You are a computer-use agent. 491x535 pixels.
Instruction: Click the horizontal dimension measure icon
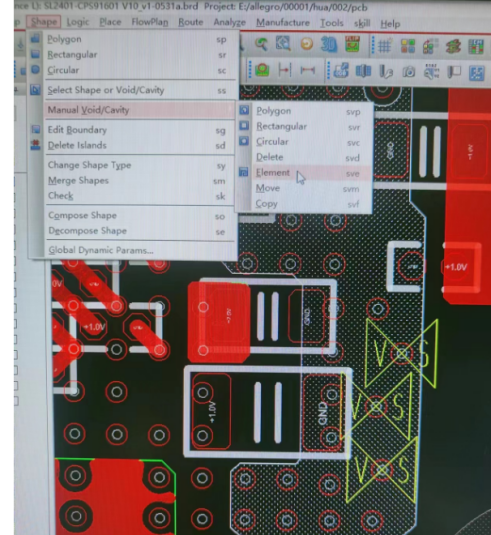coord(307,70)
